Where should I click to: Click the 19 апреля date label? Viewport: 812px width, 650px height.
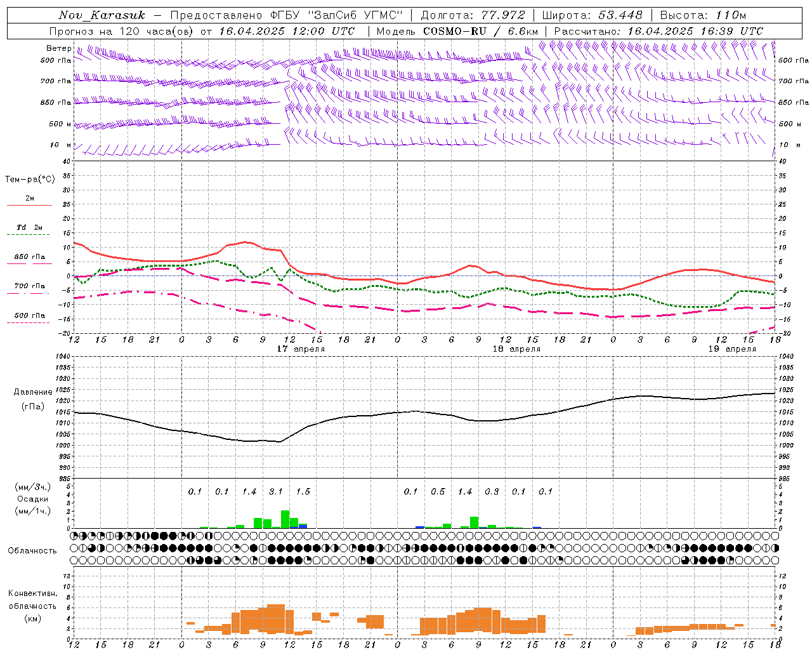[732, 349]
